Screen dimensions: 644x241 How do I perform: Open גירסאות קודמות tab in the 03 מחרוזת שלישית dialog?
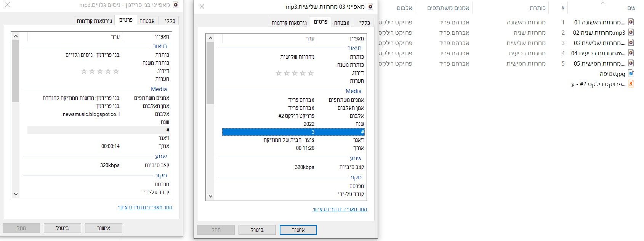coord(289,22)
